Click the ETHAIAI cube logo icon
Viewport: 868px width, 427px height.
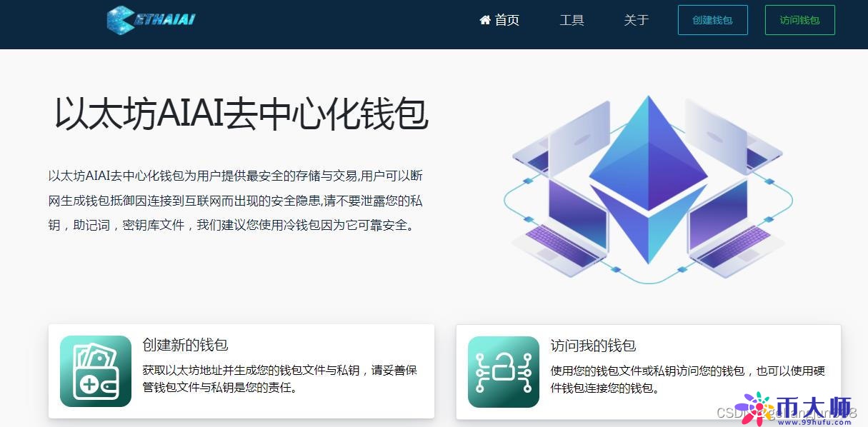[120, 20]
